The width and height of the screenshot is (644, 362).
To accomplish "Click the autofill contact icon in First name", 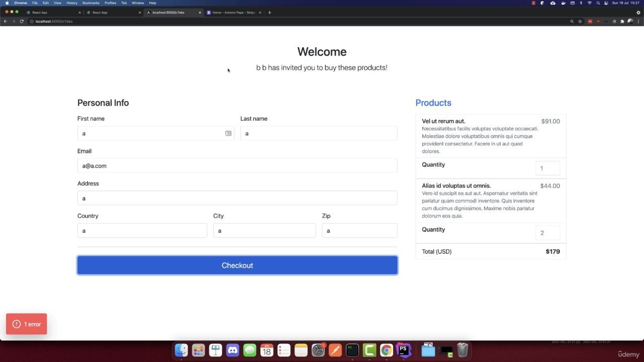I will click(x=228, y=133).
